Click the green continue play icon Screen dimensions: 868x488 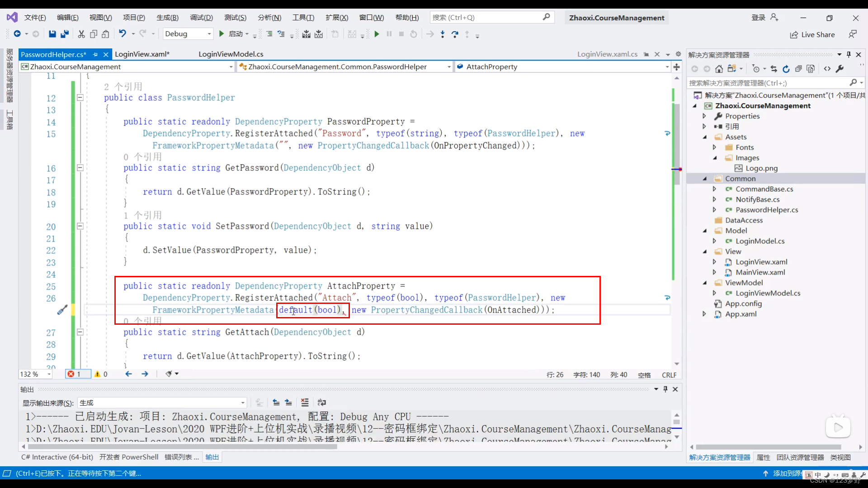pyautogui.click(x=377, y=34)
